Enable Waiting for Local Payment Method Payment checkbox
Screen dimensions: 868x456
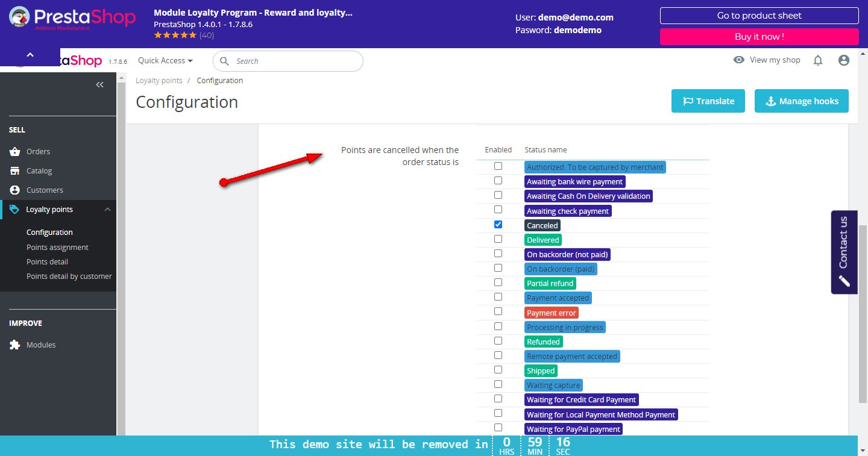coord(498,413)
